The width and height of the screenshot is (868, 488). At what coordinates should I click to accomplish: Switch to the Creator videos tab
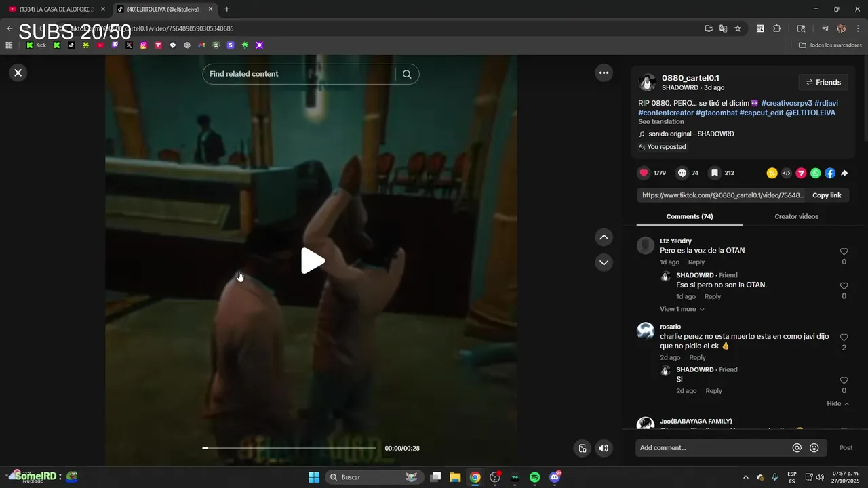(x=796, y=217)
